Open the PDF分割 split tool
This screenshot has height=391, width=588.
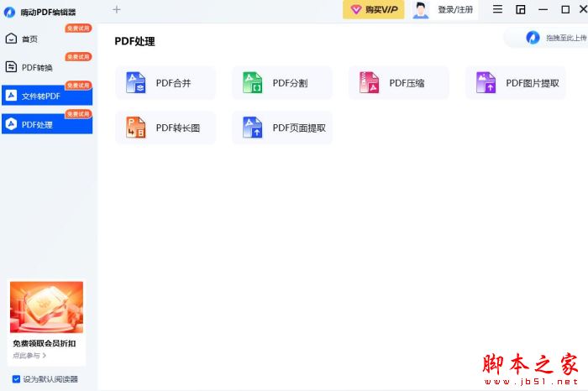pos(282,83)
